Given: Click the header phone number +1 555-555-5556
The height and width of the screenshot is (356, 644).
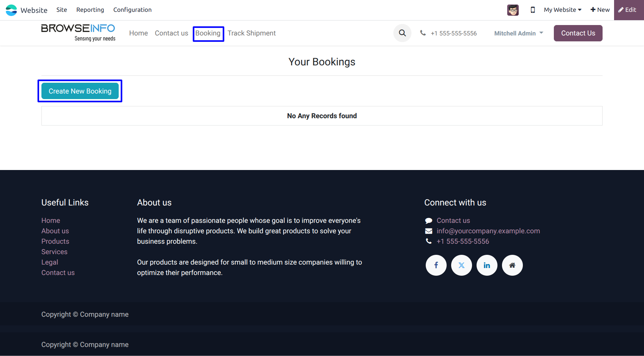Looking at the screenshot, I should point(454,33).
